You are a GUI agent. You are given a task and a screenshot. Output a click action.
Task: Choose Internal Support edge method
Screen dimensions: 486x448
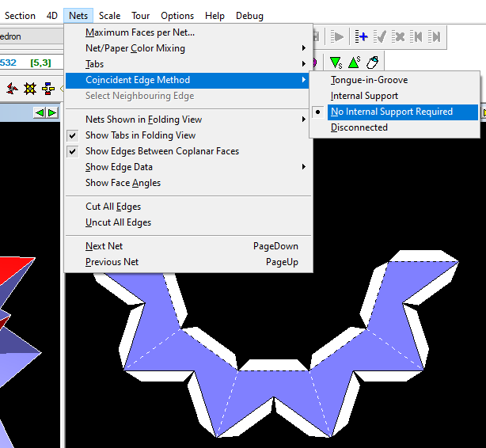click(x=394, y=96)
